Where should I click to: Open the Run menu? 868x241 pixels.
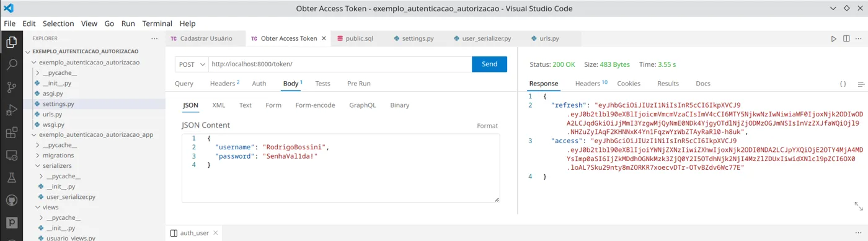pos(128,24)
